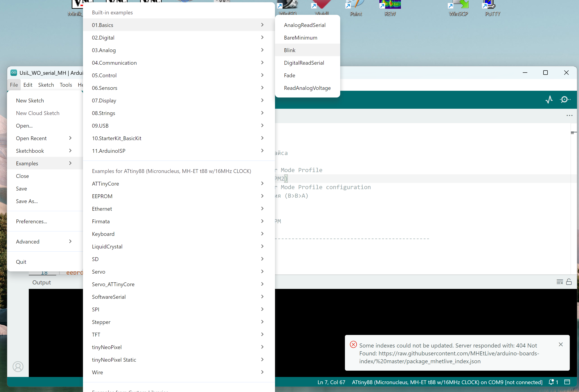The width and height of the screenshot is (579, 392).
Task: Open the AnalogReadSerial example
Action: point(307,25)
